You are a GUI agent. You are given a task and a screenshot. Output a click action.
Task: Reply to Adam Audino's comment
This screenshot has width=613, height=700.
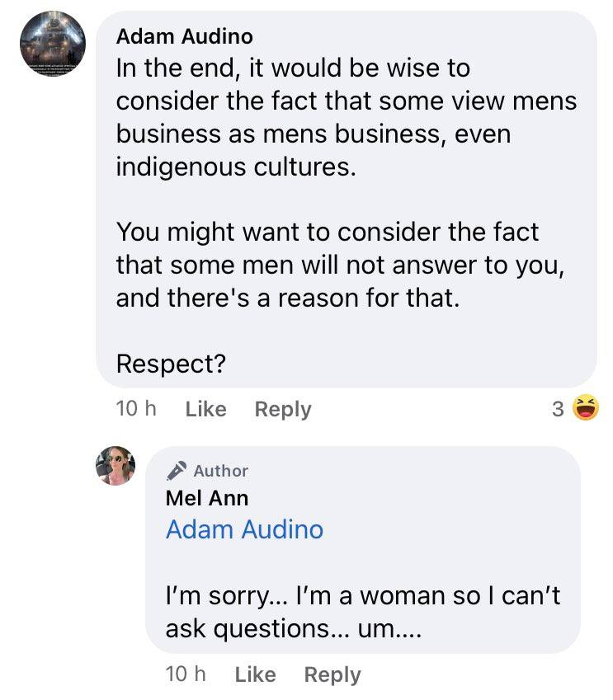(283, 410)
